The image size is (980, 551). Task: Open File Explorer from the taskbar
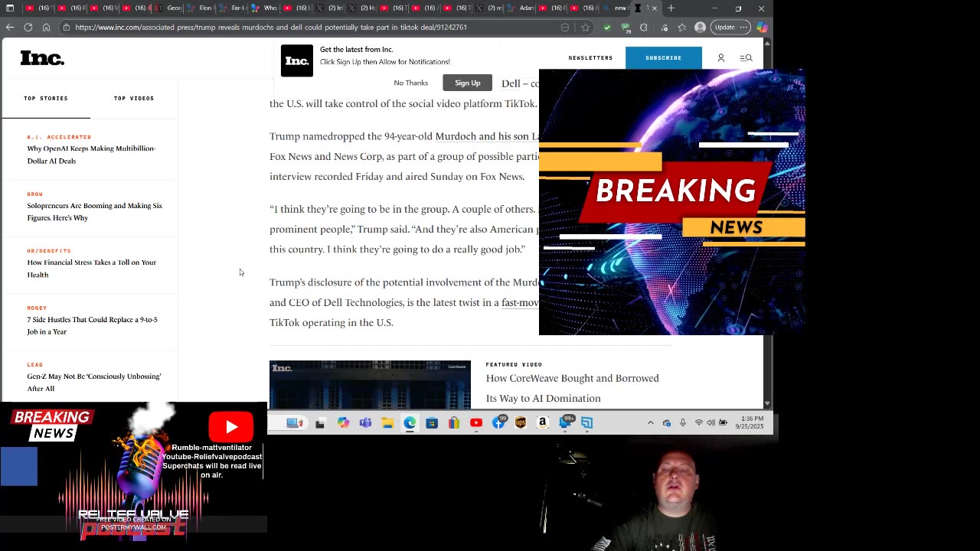tap(387, 422)
